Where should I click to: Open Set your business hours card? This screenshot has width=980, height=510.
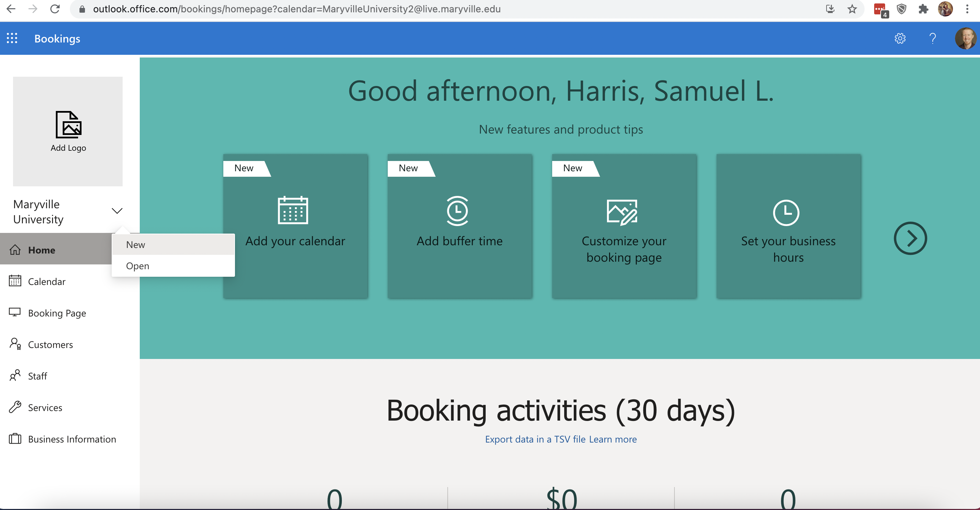788,226
